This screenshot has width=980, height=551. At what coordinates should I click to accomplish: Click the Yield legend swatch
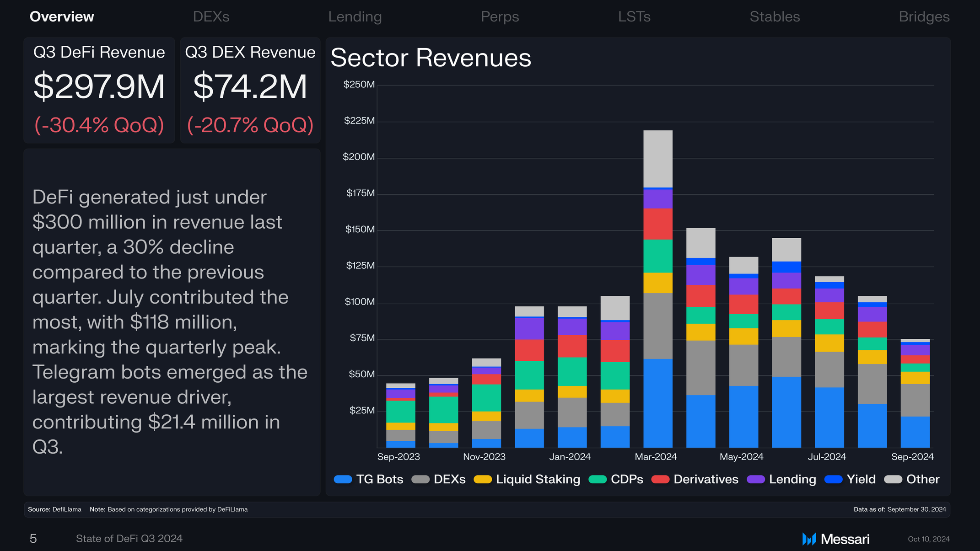833,479
